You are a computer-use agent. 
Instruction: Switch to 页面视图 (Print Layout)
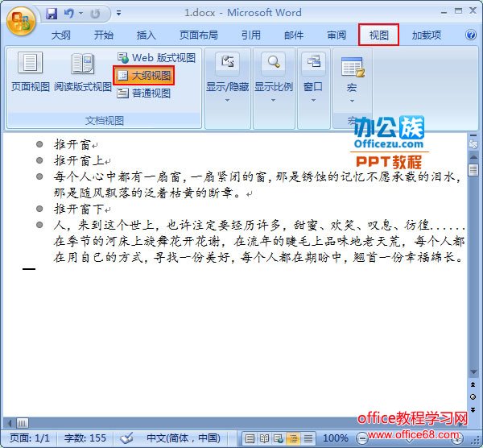[31, 72]
